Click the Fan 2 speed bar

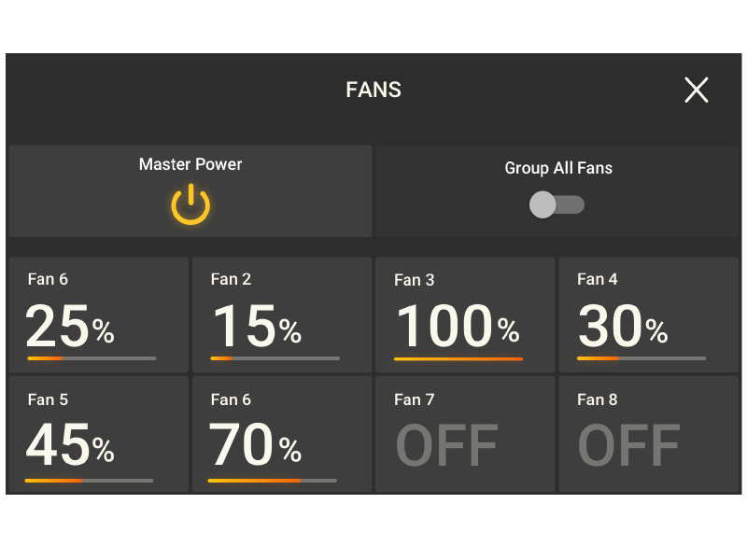click(x=275, y=358)
